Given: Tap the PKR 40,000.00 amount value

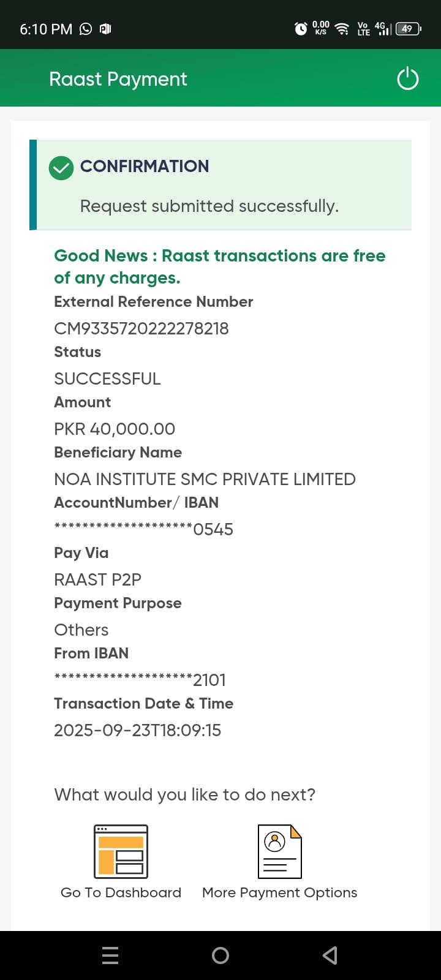Looking at the screenshot, I should pos(115,429).
